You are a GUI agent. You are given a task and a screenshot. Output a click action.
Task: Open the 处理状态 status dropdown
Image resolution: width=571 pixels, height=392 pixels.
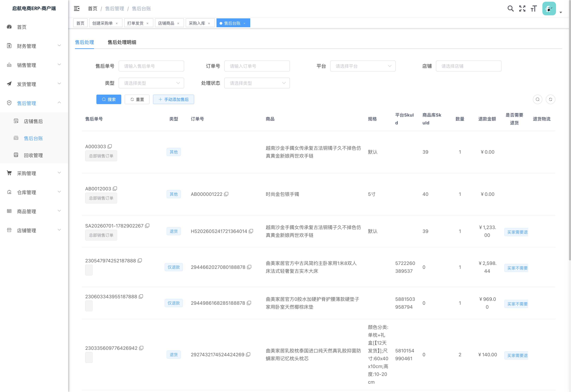click(257, 83)
